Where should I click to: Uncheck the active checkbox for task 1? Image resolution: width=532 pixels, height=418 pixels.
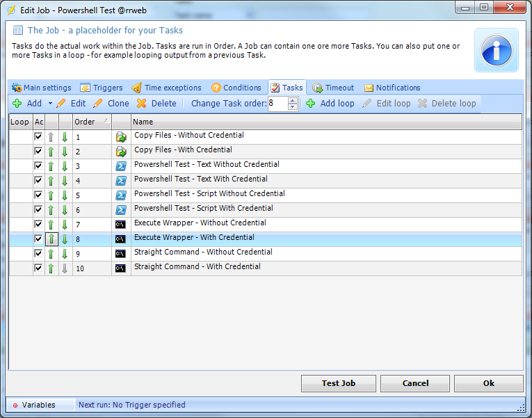pos(38,137)
